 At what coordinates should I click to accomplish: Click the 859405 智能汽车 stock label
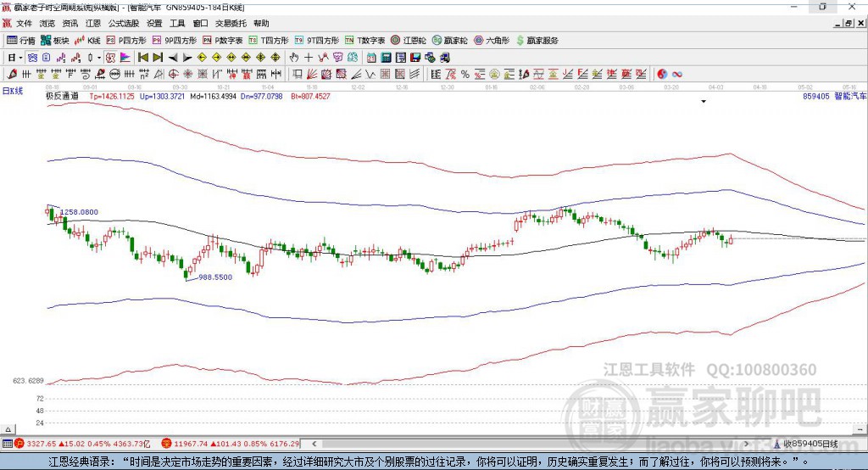835,96
